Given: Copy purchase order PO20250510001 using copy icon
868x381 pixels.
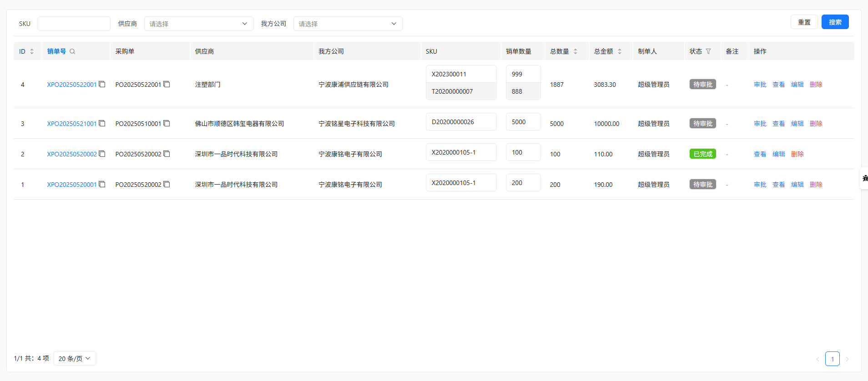Looking at the screenshot, I should [x=167, y=123].
